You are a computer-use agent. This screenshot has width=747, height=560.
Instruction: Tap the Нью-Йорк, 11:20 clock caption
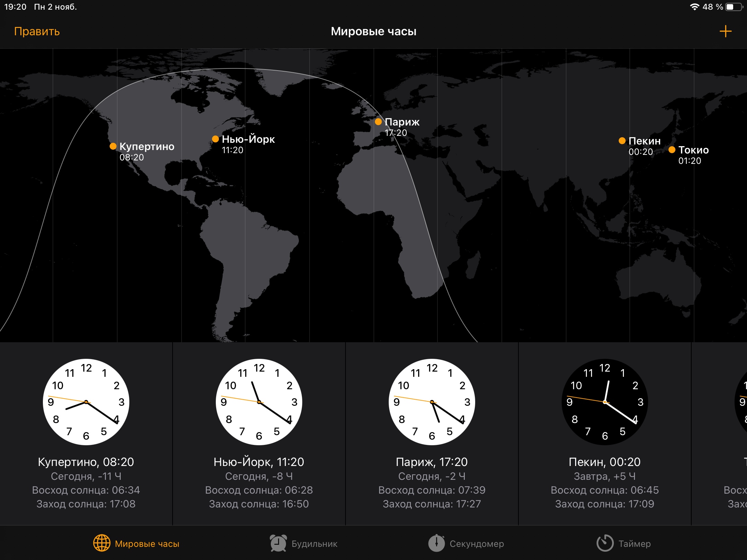[x=259, y=462]
